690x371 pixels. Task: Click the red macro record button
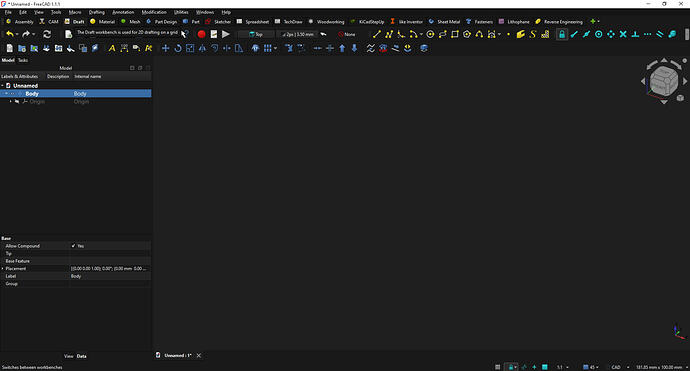coord(202,34)
